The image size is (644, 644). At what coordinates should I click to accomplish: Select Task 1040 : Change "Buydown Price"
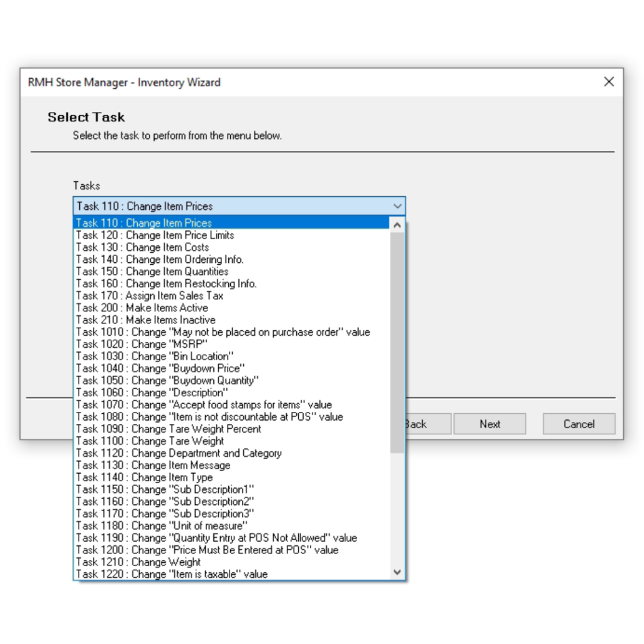click(231, 369)
